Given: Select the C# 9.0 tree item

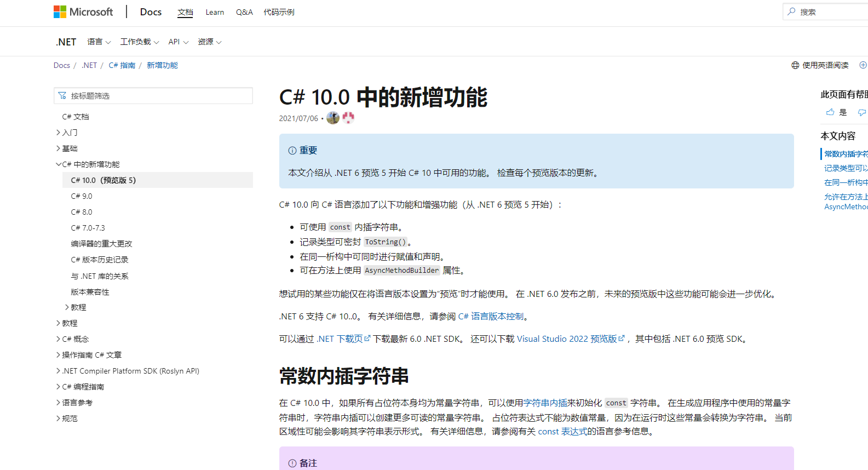Looking at the screenshot, I should 82,196.
